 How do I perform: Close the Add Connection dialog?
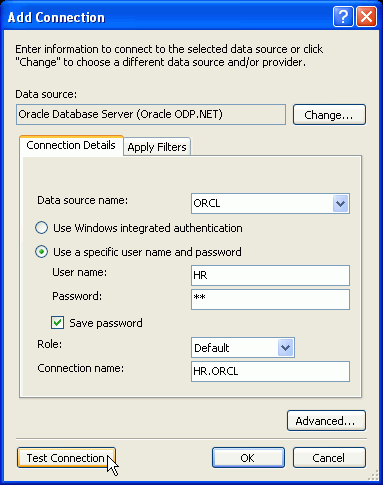point(366,16)
